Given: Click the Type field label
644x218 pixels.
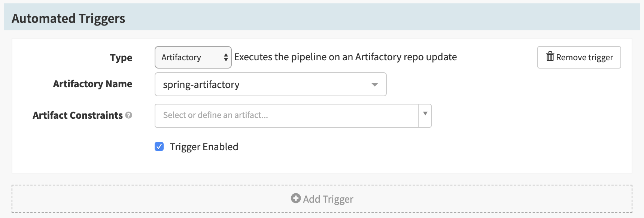Looking at the screenshot, I should 121,58.
